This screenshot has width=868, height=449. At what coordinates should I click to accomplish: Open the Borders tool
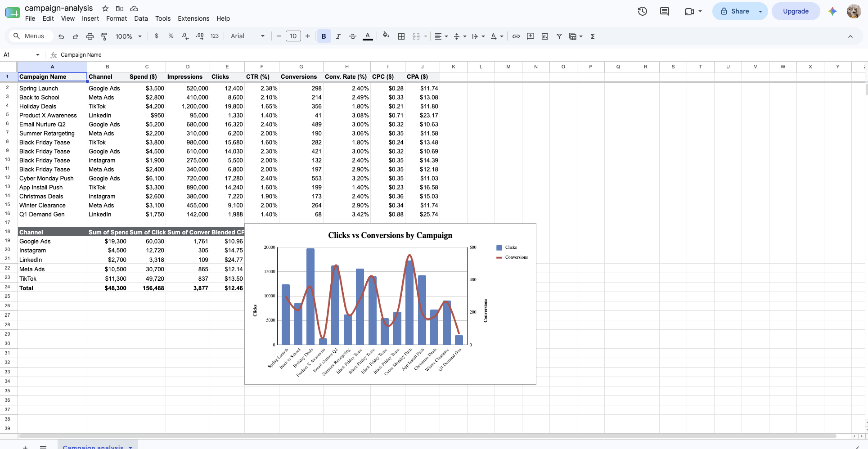tap(401, 36)
